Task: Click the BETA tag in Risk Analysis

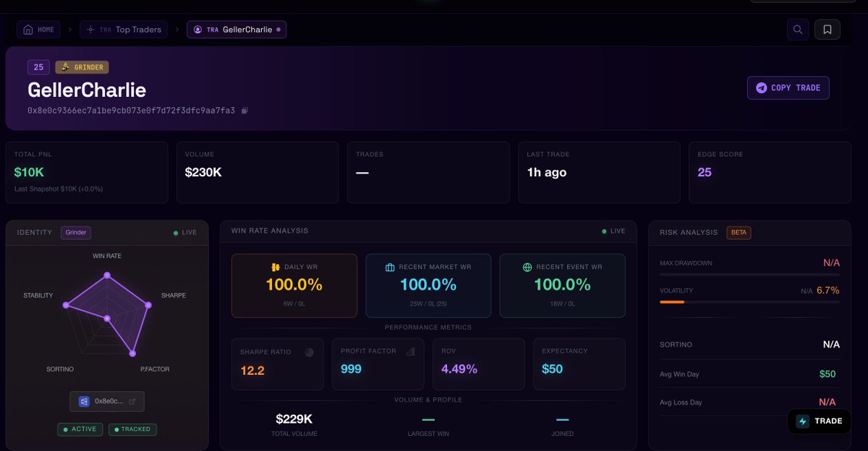Action: (x=739, y=233)
